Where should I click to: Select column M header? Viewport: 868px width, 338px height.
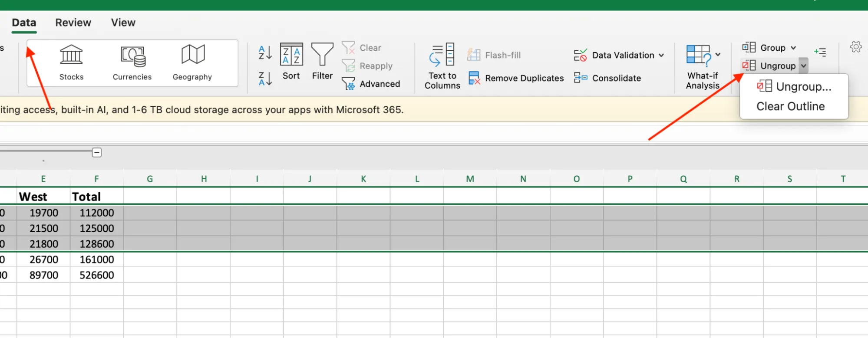(470, 179)
